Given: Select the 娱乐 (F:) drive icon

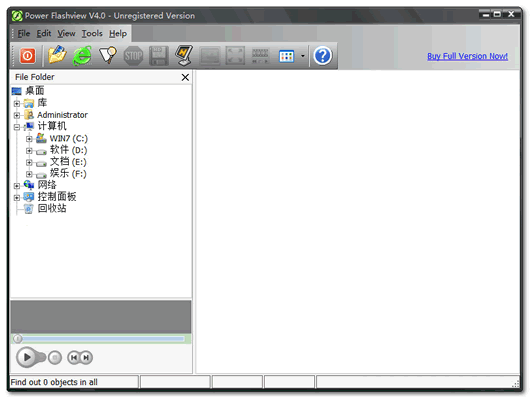Looking at the screenshot, I should tap(41, 175).
